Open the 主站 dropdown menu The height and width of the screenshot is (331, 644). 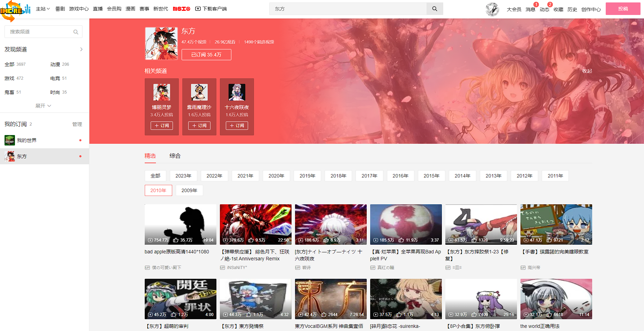[43, 9]
